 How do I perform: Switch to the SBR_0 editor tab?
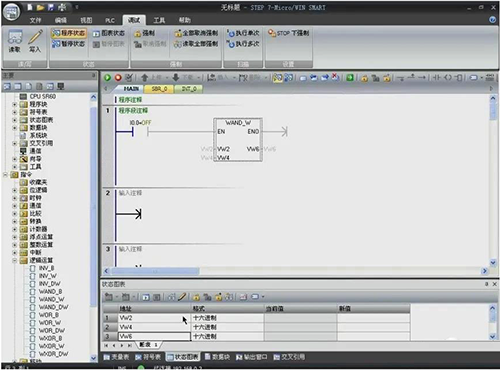tap(159, 89)
